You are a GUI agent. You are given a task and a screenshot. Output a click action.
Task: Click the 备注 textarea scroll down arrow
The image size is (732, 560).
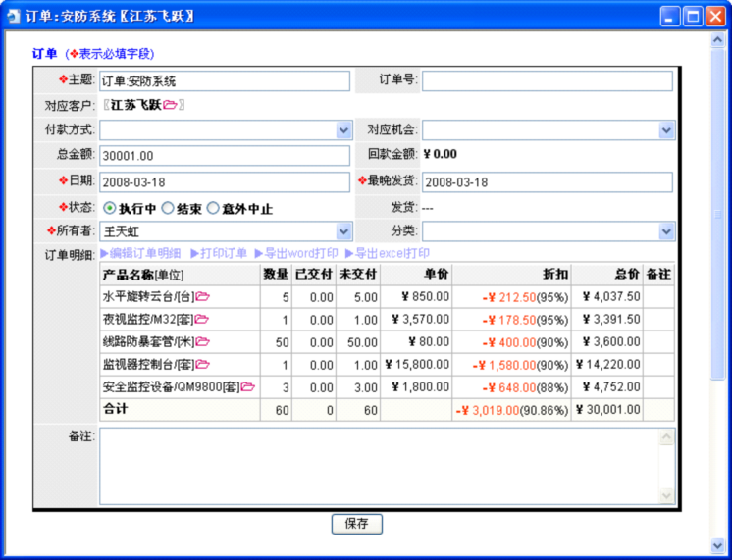point(668,497)
